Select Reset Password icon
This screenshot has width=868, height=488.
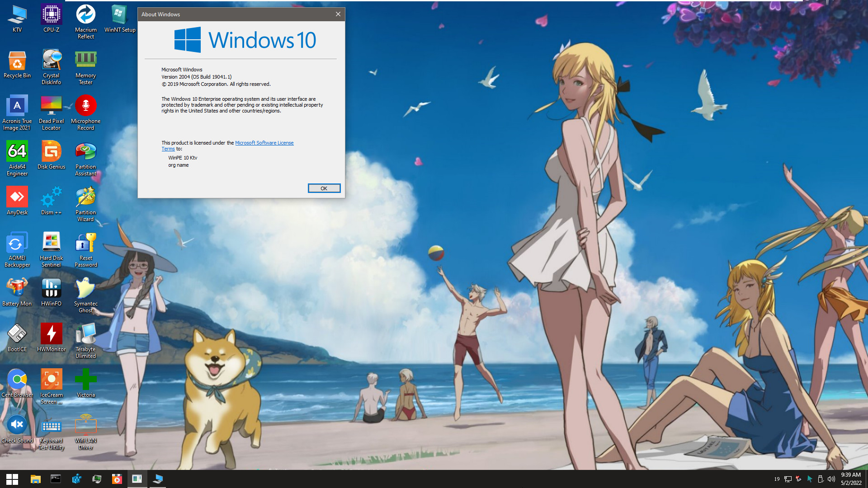[86, 250]
